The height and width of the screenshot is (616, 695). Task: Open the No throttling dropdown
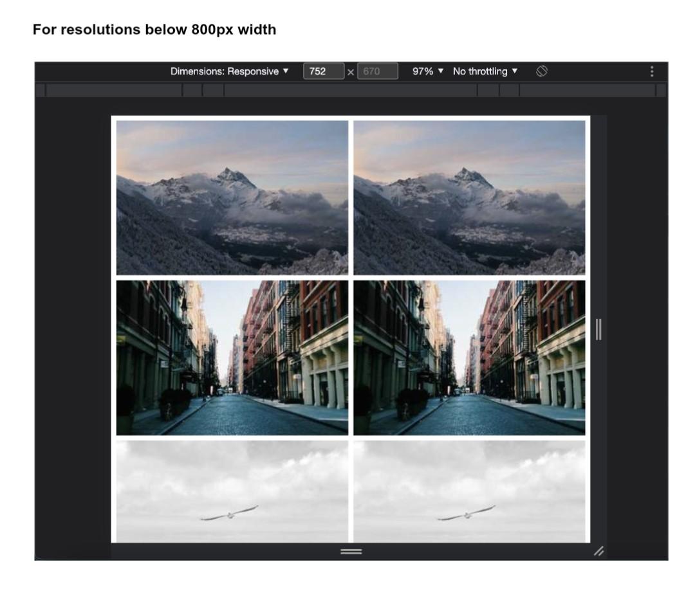[485, 71]
